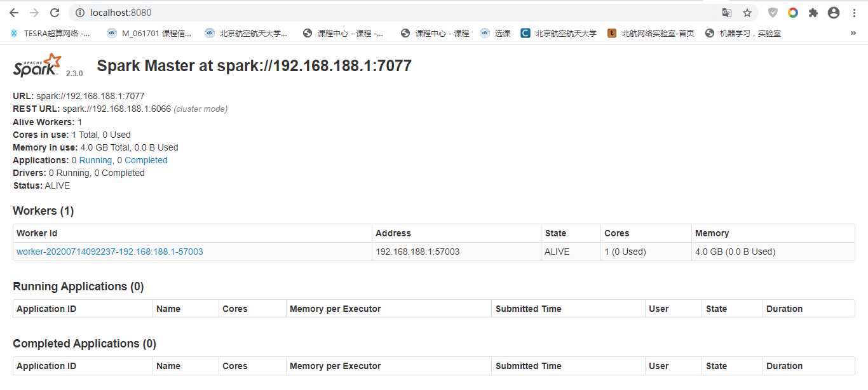The image size is (868, 390).
Task: Open Chrome's three-dot menu
Action: point(853,13)
